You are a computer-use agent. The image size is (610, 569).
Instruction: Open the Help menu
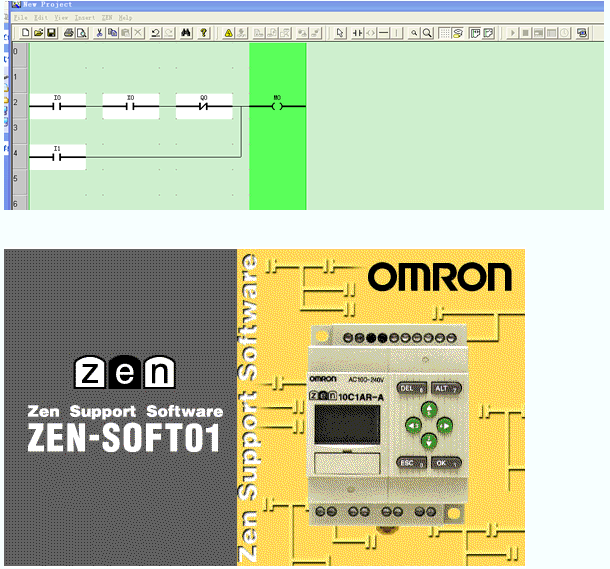125,18
